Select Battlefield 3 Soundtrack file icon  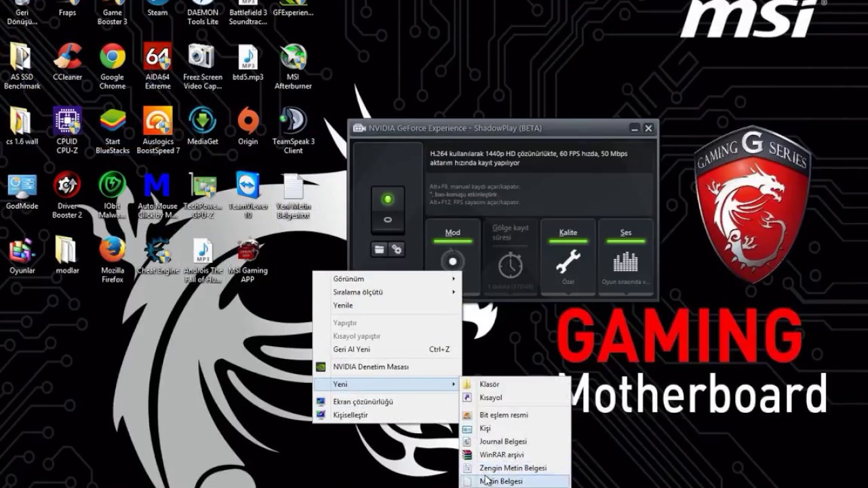point(248,12)
